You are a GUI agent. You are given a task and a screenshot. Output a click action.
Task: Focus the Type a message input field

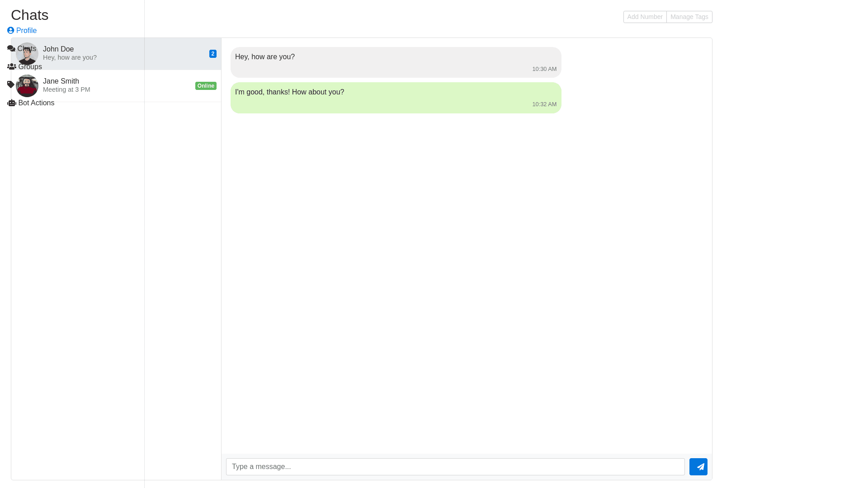455,467
